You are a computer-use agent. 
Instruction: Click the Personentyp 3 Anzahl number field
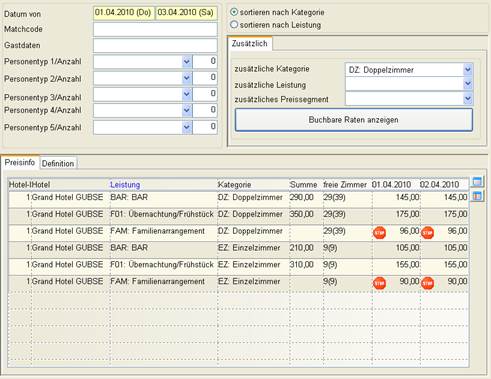[205, 94]
